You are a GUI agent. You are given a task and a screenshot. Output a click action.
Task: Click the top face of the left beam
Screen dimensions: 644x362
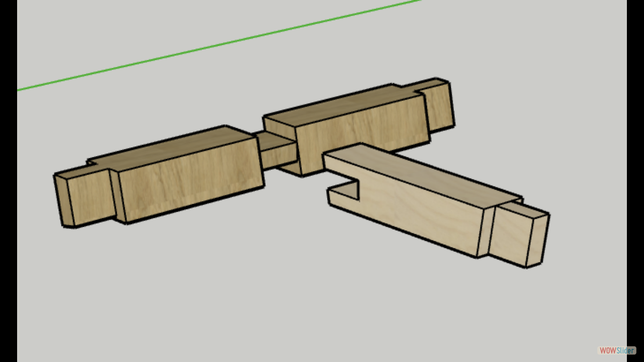(171, 148)
